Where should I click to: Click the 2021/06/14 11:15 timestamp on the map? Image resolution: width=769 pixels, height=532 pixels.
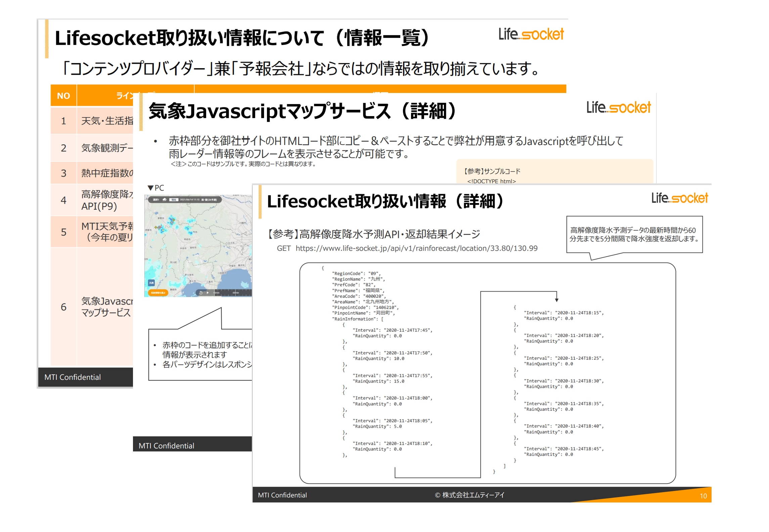coord(190,200)
